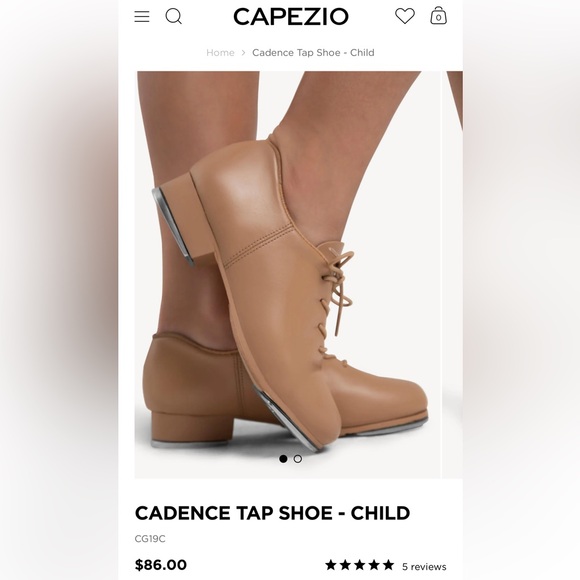
Task: Open the hamburger navigation menu
Action: point(142,16)
